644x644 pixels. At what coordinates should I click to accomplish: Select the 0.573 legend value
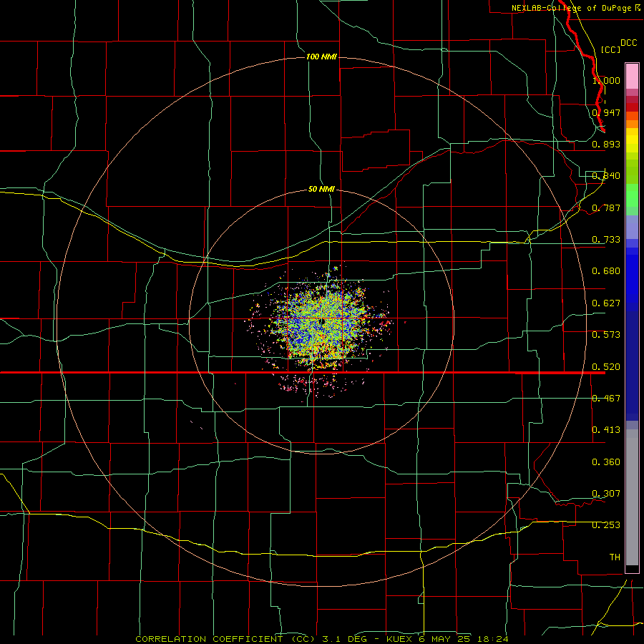[606, 335]
